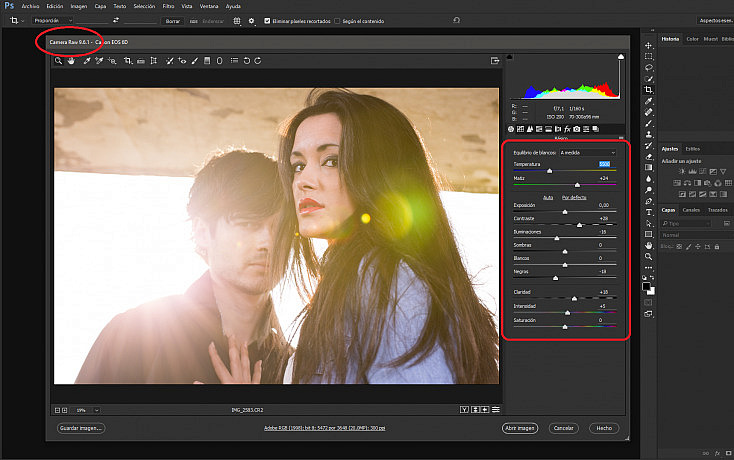Open the Effects fx panel tab icon
Viewport: 734px width, 460px height.
[x=567, y=129]
